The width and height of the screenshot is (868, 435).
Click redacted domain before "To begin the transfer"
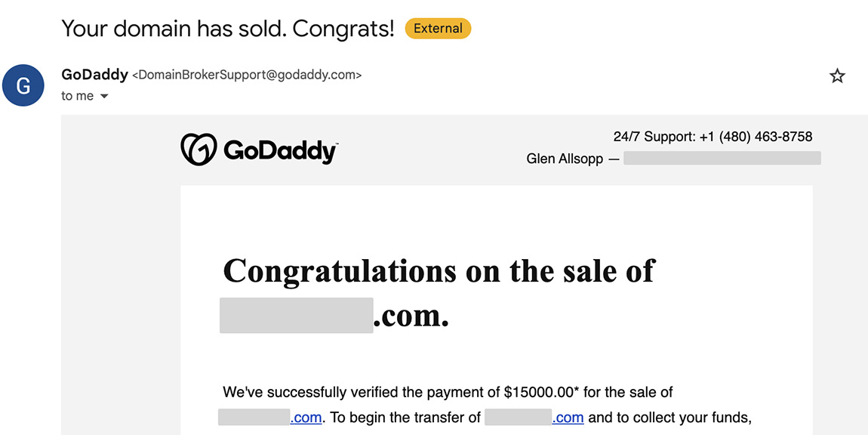(x=254, y=418)
